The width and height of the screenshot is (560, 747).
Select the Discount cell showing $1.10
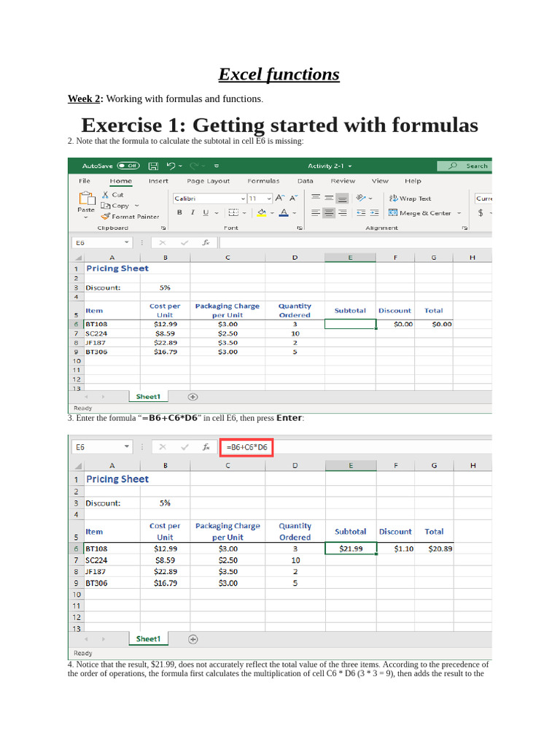tap(395, 549)
